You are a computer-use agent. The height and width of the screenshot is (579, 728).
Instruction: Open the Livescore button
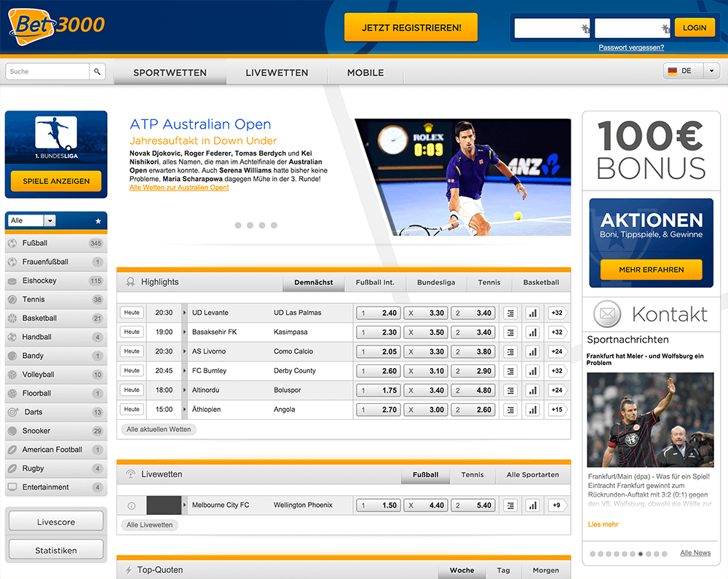tap(56, 522)
